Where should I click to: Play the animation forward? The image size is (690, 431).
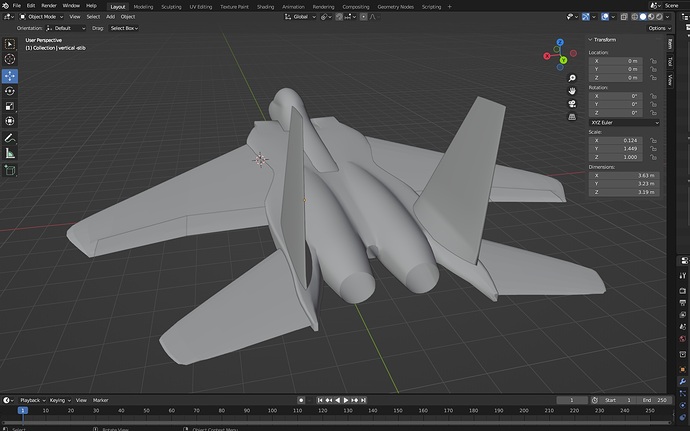click(x=346, y=400)
